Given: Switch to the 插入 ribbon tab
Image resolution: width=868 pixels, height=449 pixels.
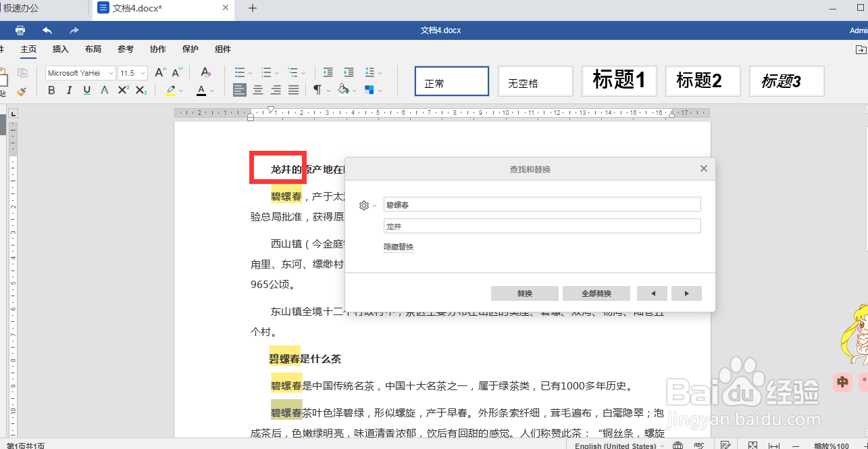Looking at the screenshot, I should pos(60,49).
